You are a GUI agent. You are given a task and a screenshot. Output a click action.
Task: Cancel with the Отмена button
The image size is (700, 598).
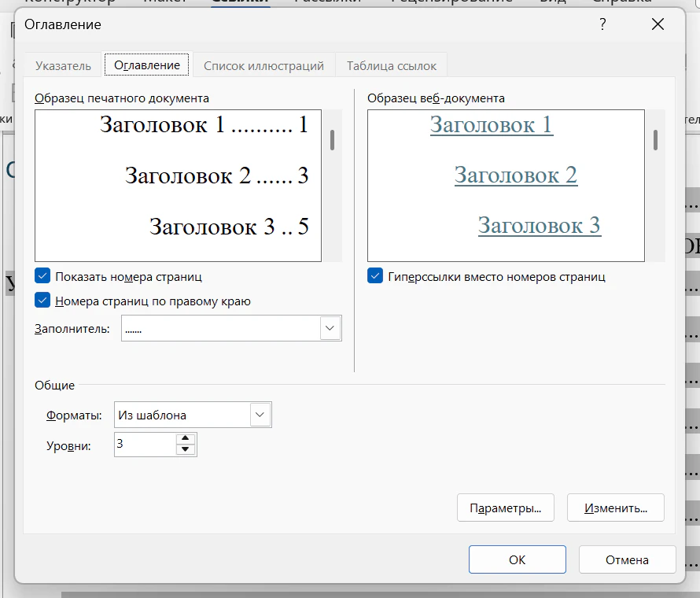point(627,559)
